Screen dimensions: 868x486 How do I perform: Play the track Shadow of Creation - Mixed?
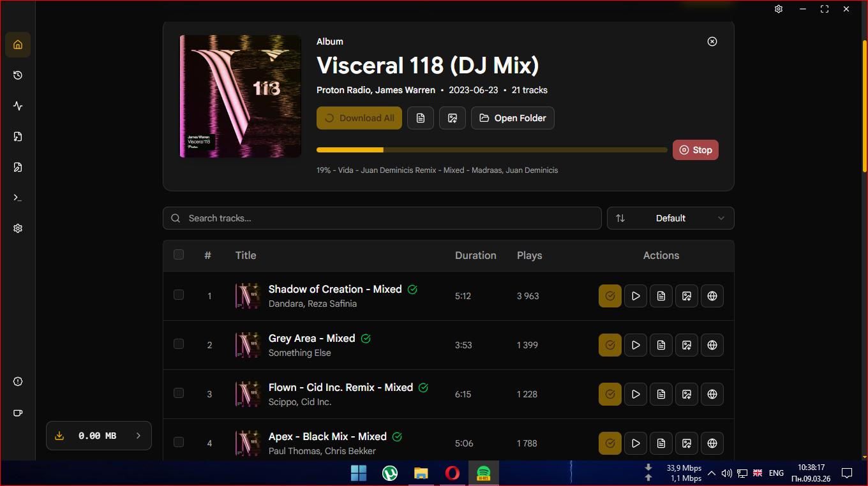click(x=636, y=296)
